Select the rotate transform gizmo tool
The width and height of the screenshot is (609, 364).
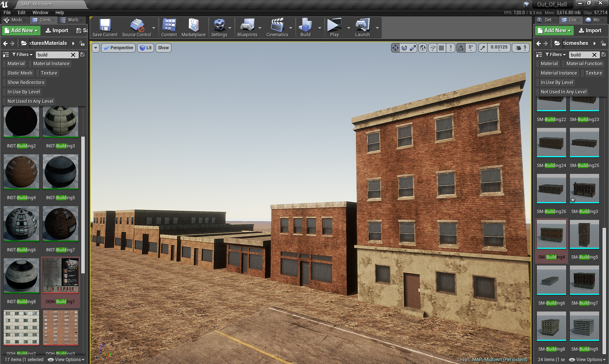click(x=404, y=48)
